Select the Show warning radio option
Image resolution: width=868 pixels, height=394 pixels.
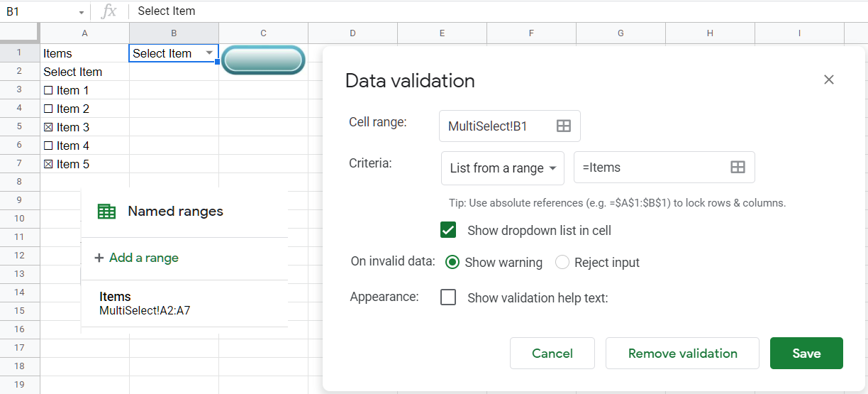452,263
